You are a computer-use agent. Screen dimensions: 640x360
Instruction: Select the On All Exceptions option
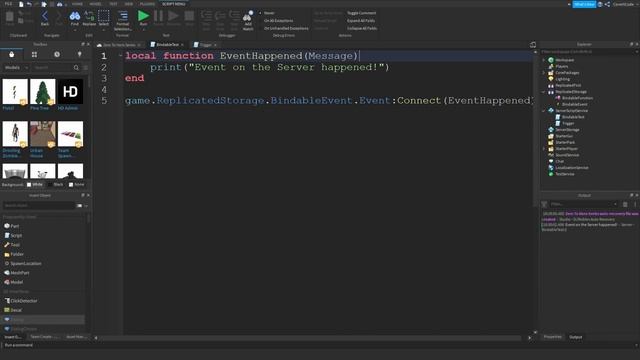click(276, 20)
